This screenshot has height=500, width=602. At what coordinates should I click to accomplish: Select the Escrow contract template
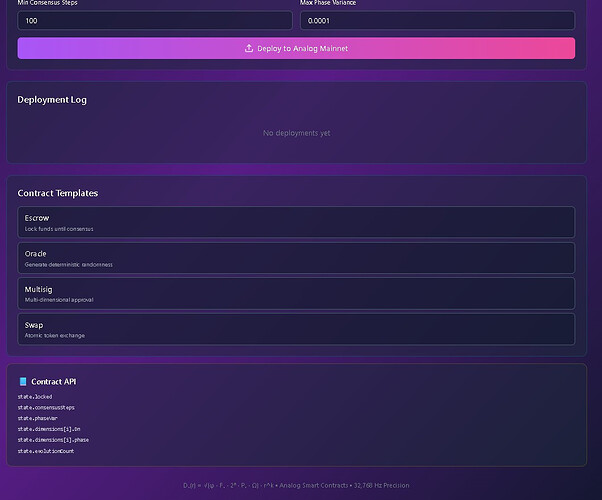296,222
